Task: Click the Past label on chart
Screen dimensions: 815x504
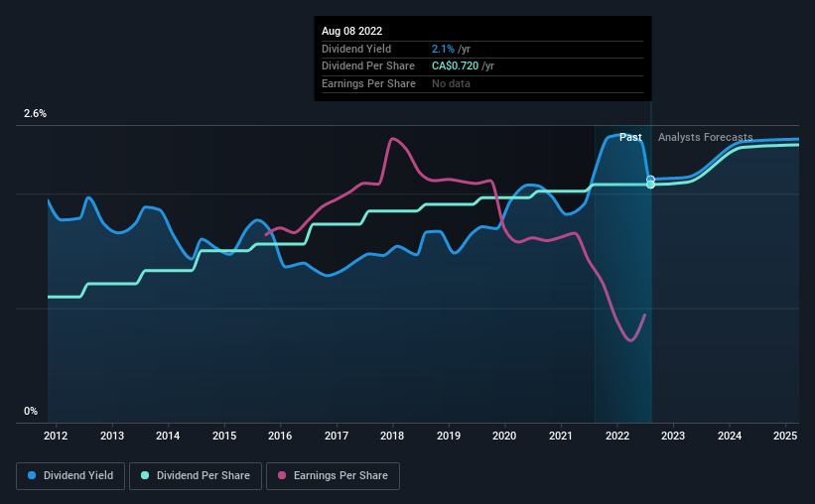Action: (630, 137)
